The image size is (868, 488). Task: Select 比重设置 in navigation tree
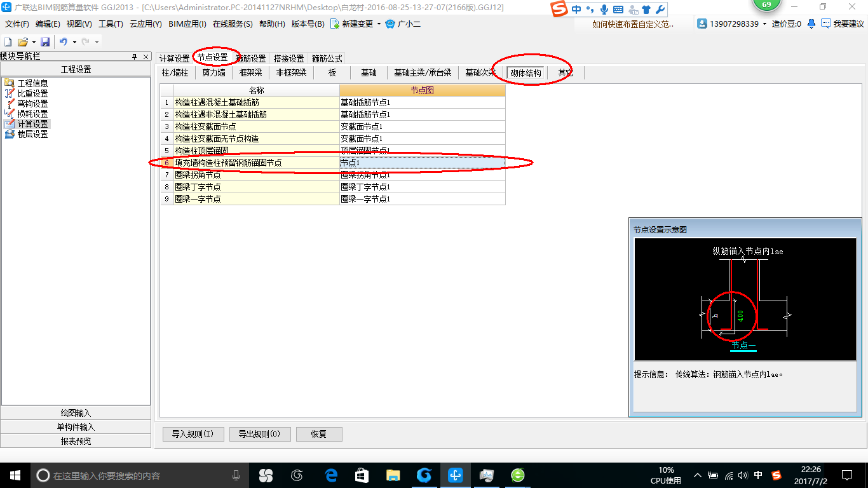[32, 93]
